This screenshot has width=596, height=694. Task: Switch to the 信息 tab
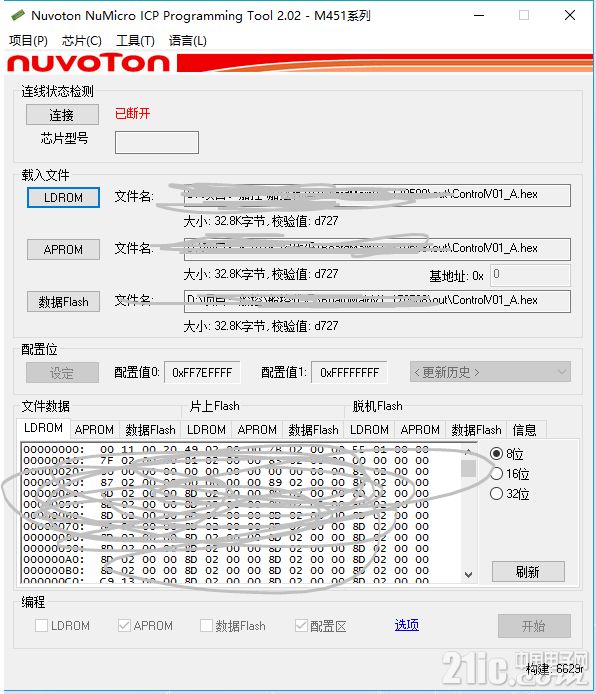pos(525,430)
